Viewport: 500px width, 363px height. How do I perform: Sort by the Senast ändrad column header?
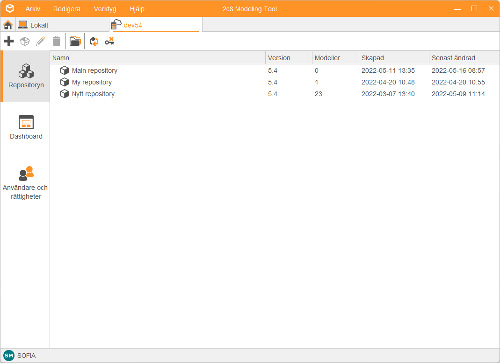tap(464, 58)
